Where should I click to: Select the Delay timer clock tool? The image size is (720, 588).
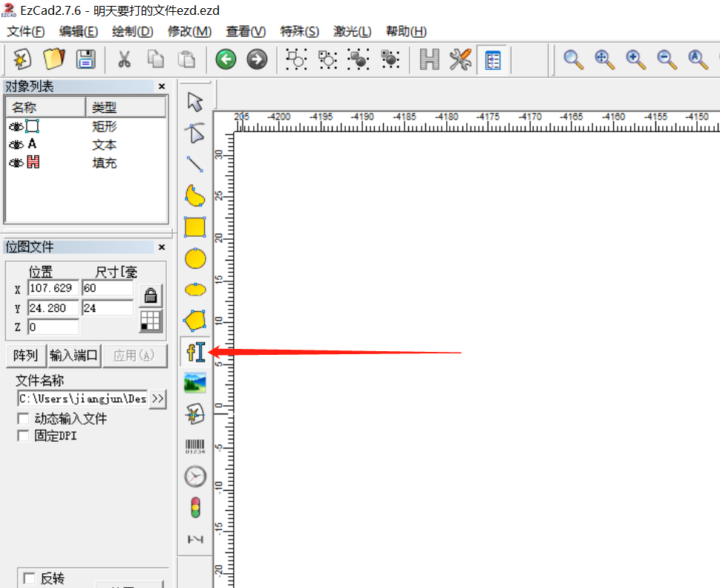point(195,477)
